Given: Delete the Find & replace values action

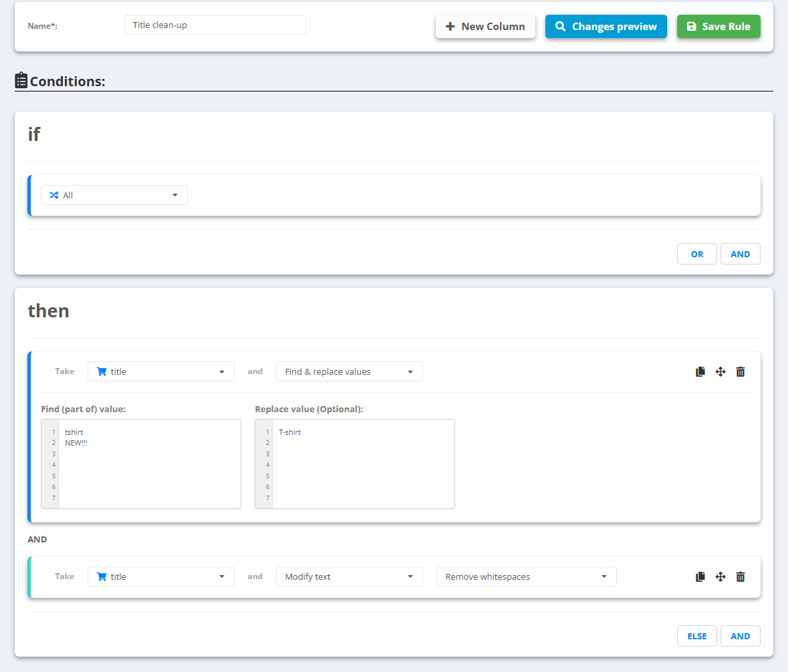Looking at the screenshot, I should pos(741,371).
